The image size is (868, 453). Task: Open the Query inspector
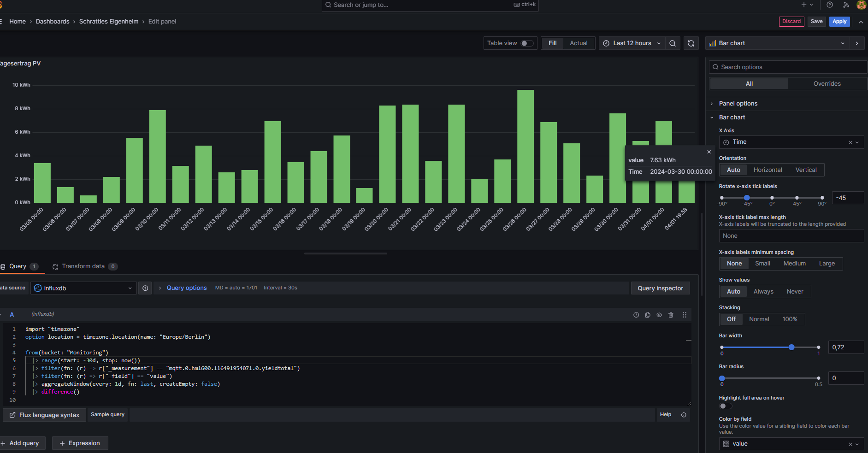tap(660, 288)
